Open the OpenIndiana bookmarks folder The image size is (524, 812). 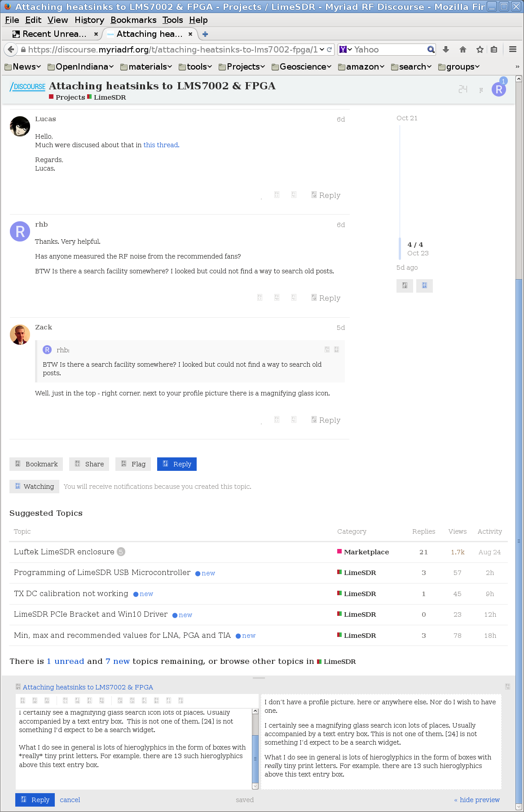click(x=81, y=67)
